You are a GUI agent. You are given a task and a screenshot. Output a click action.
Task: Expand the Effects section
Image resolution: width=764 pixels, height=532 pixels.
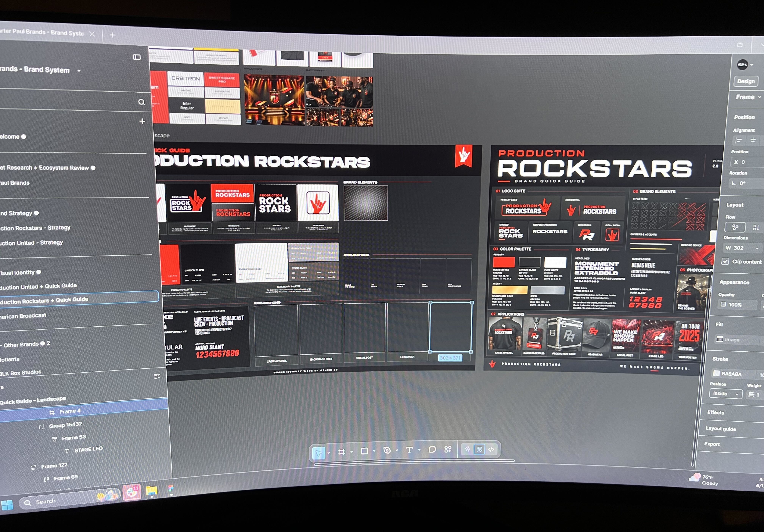tap(716, 412)
